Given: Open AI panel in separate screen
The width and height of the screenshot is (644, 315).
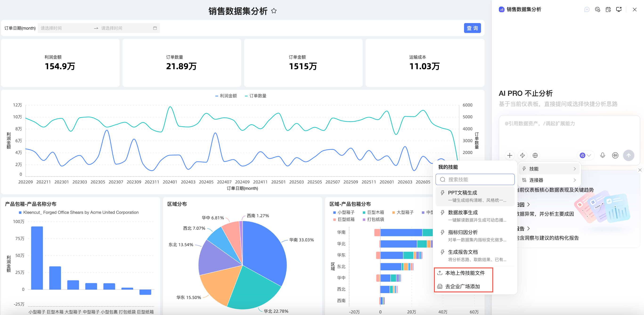Looking at the screenshot, I should tap(619, 9).
